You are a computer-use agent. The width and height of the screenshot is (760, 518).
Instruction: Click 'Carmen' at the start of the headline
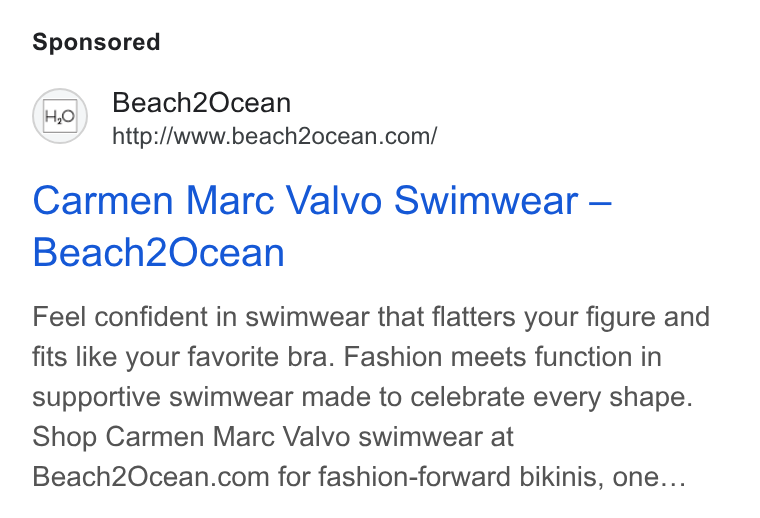[103, 201]
